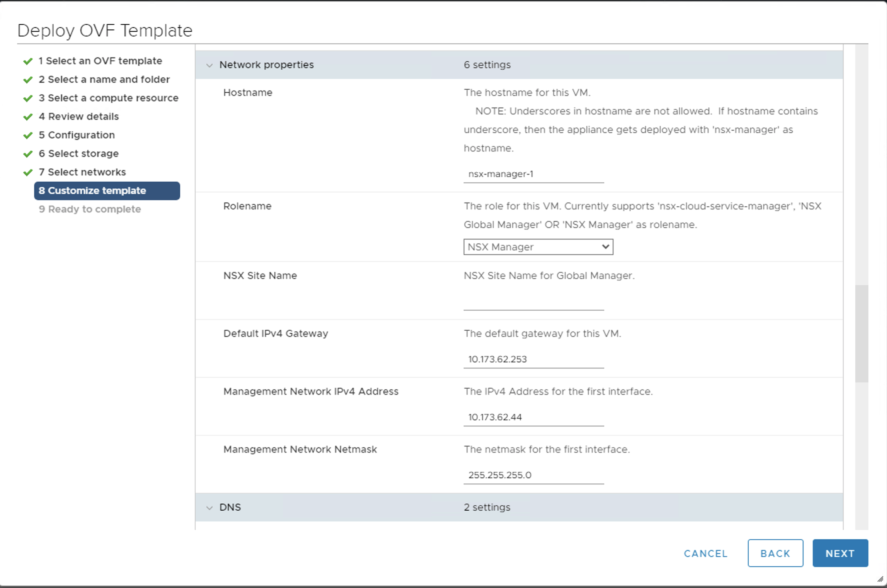Click the green checkmark beside Select a compute resource
The height and width of the screenshot is (588, 887).
[x=28, y=99]
